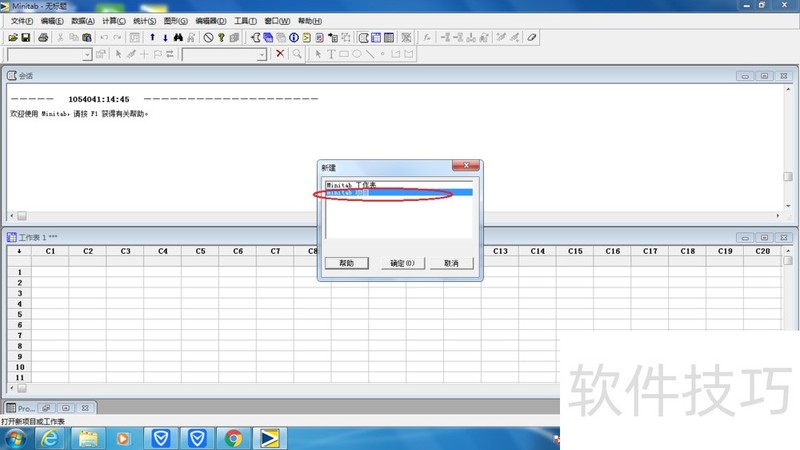Open File Explorer folder in taskbar
800x450 pixels.
[x=88, y=439]
